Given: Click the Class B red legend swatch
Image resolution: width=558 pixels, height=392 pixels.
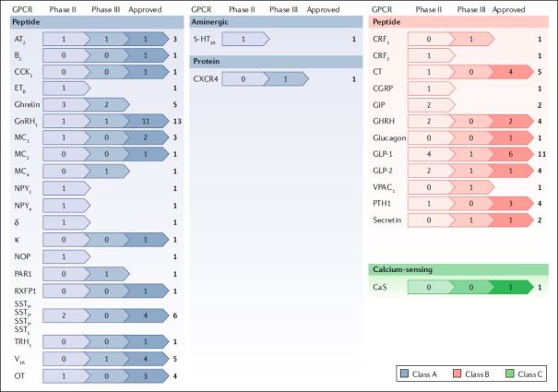Looking at the screenshot, I should [446, 373].
